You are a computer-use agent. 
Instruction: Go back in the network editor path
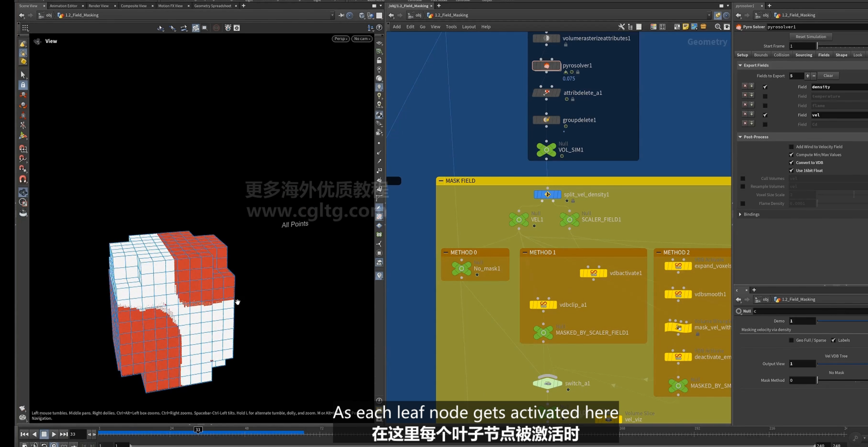(x=391, y=15)
